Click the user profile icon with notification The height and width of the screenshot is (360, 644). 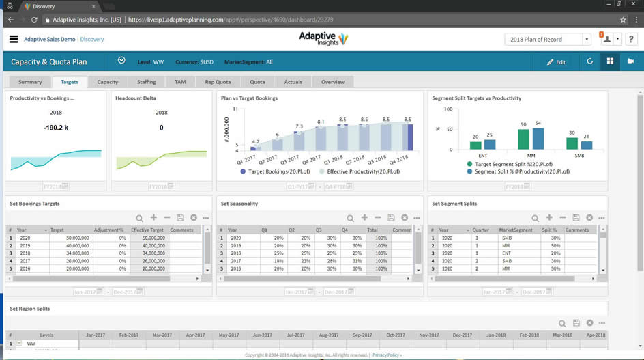[x=606, y=39]
